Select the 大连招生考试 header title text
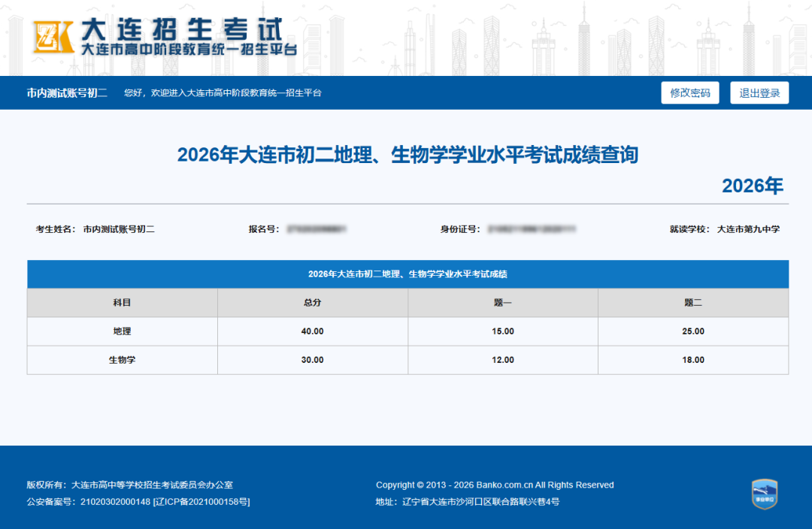 (x=182, y=29)
